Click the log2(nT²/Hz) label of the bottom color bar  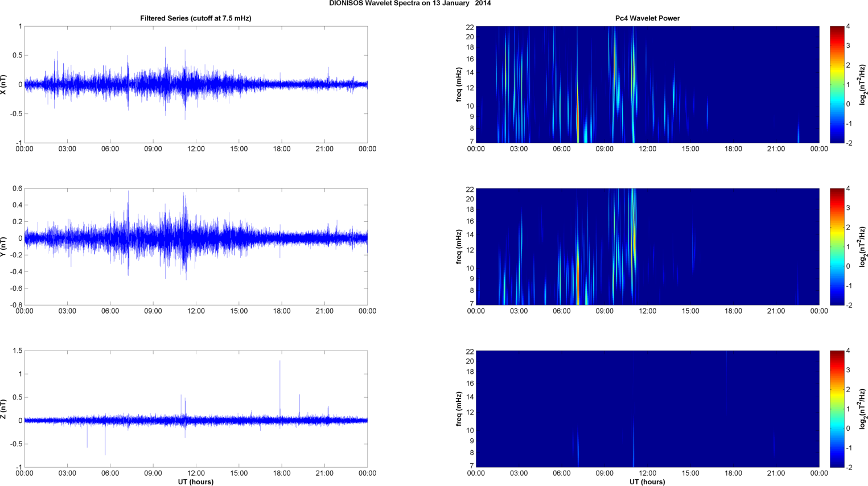click(x=863, y=409)
